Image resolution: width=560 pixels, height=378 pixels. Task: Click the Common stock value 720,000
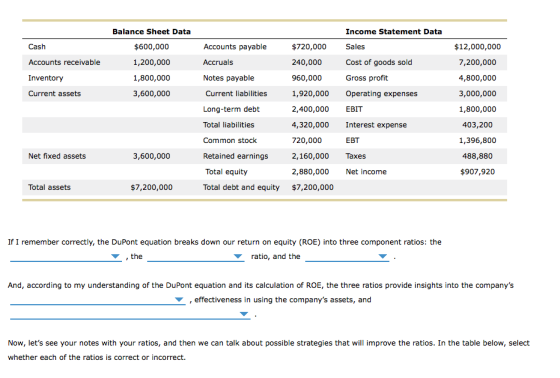(307, 140)
